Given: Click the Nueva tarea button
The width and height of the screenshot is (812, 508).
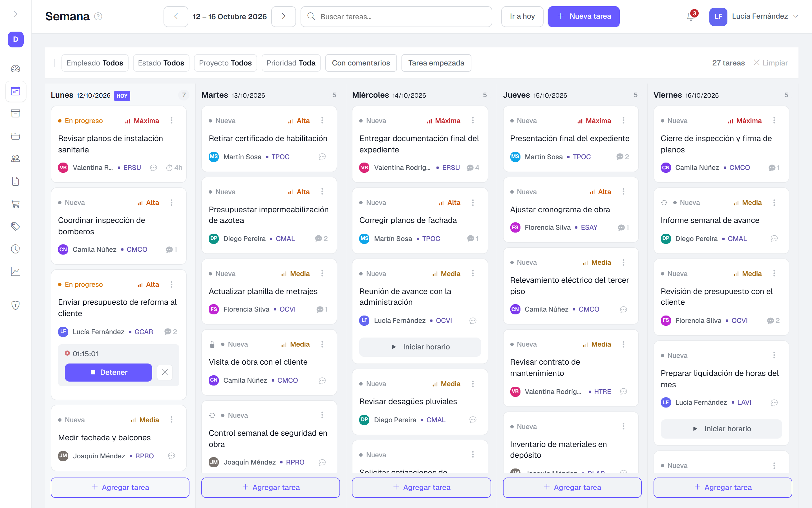Looking at the screenshot, I should pos(584,16).
